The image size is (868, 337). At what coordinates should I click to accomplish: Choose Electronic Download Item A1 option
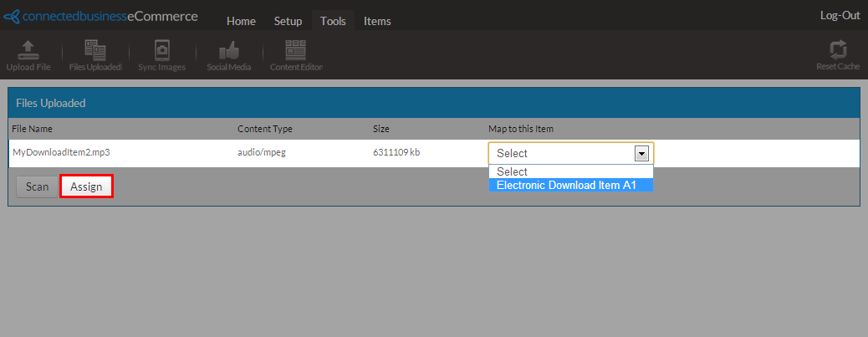coord(566,185)
